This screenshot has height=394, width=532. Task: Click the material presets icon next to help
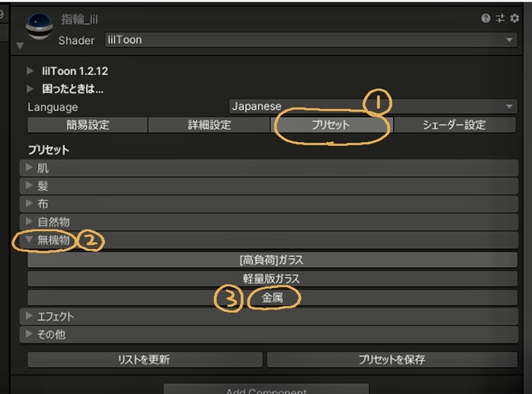pos(500,19)
